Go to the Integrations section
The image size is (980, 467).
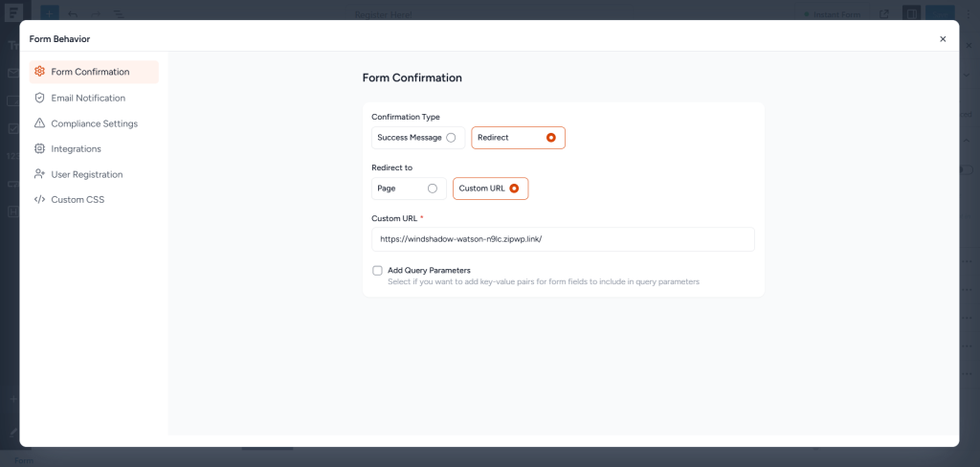(x=76, y=148)
